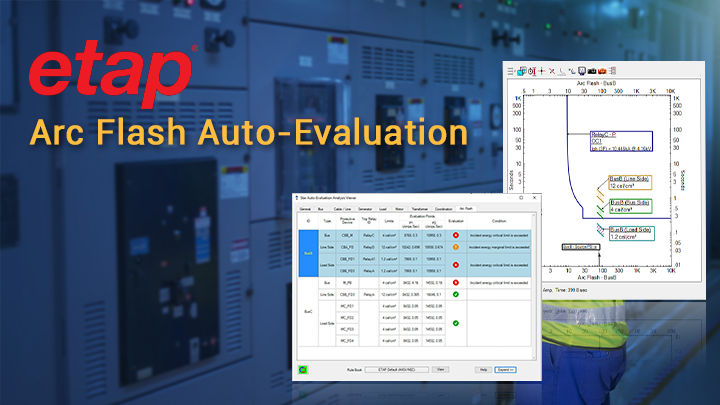
Task: Open the hamburger menu in plot toolbar
Action: tap(511, 71)
